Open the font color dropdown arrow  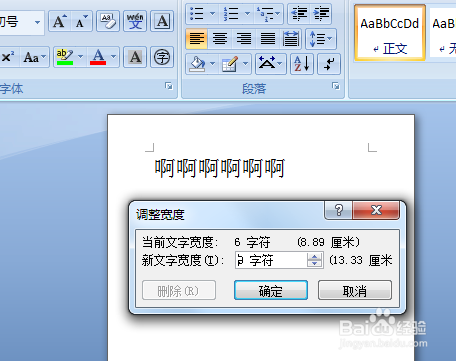(x=114, y=57)
